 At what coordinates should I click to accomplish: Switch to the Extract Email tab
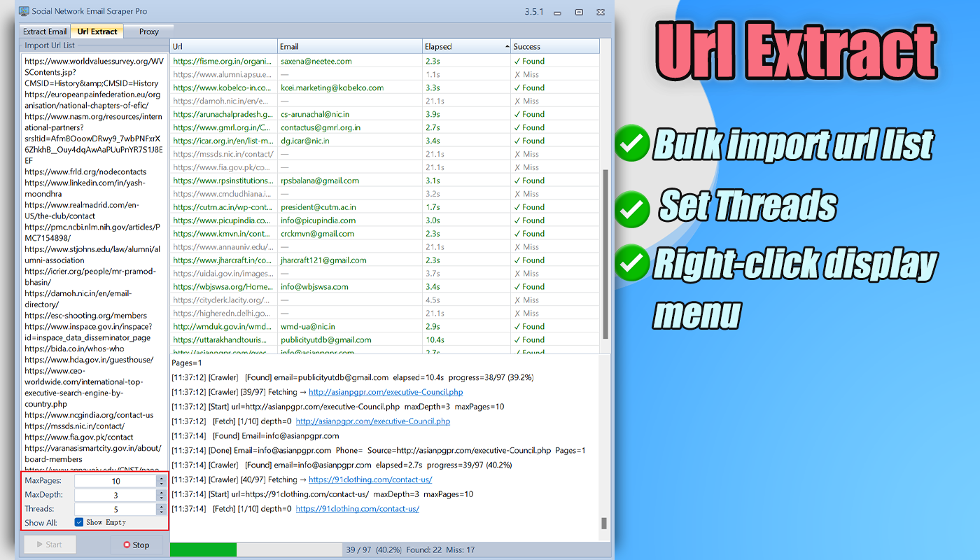click(45, 31)
